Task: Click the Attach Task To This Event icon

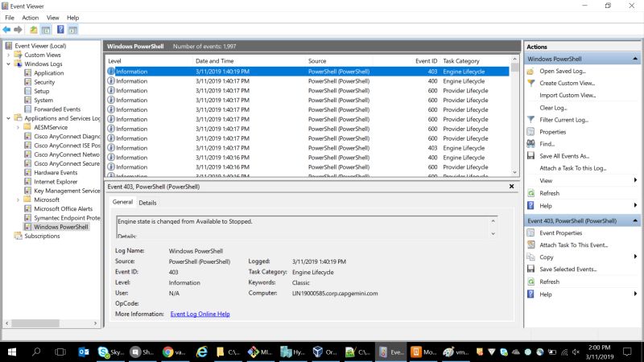Action: pos(530,245)
